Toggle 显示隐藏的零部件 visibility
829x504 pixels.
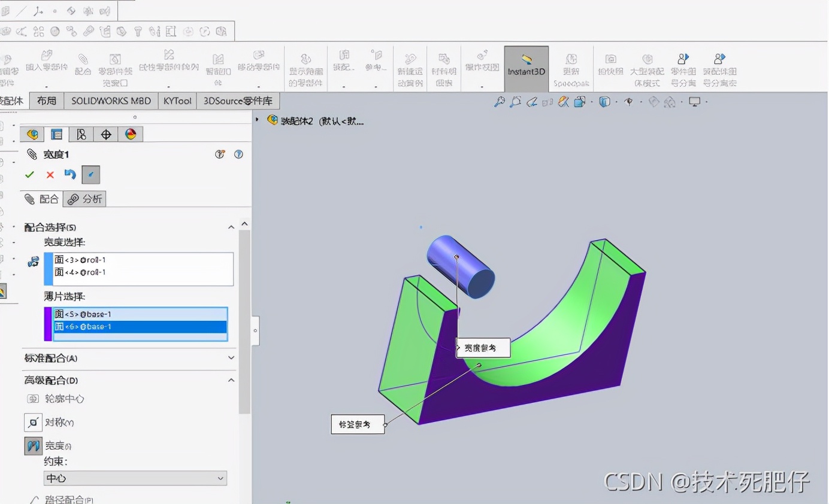pyautogui.click(x=305, y=64)
